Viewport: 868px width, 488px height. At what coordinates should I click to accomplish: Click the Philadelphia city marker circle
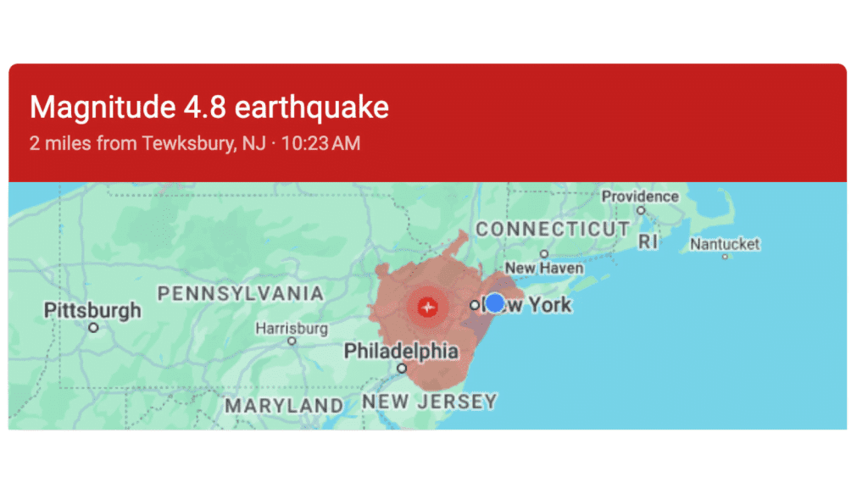click(402, 369)
